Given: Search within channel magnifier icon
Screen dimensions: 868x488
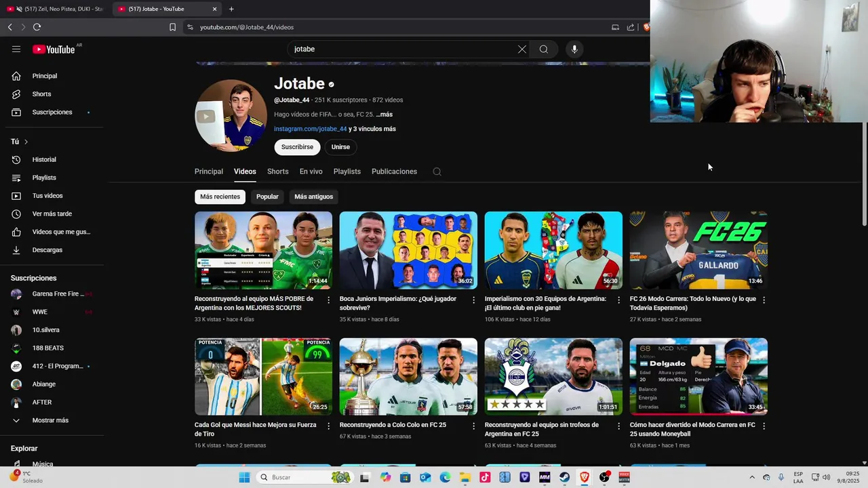Looking at the screenshot, I should 437,171.
